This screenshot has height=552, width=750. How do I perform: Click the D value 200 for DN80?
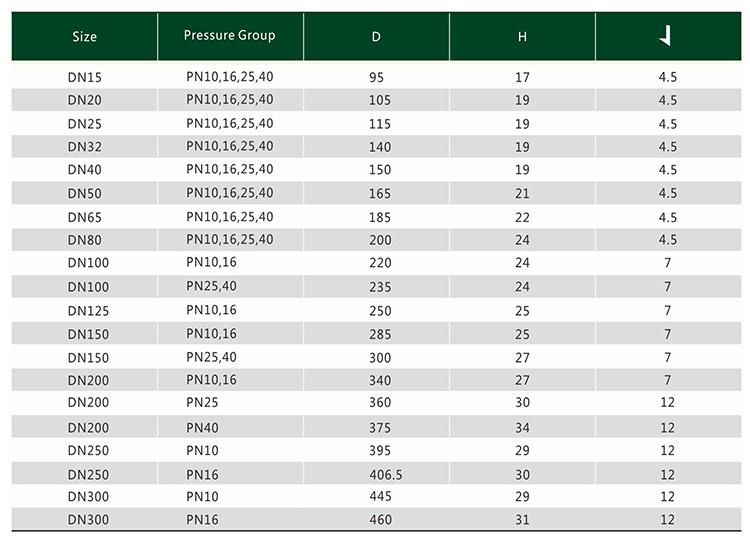click(x=380, y=240)
